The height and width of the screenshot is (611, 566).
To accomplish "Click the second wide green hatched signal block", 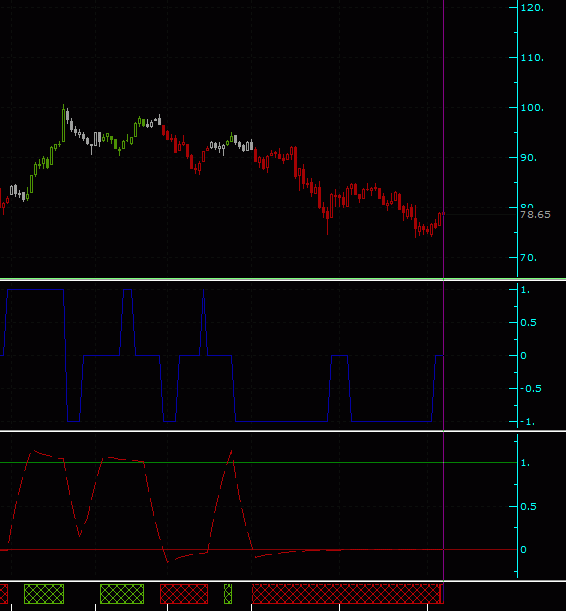I will (122, 594).
